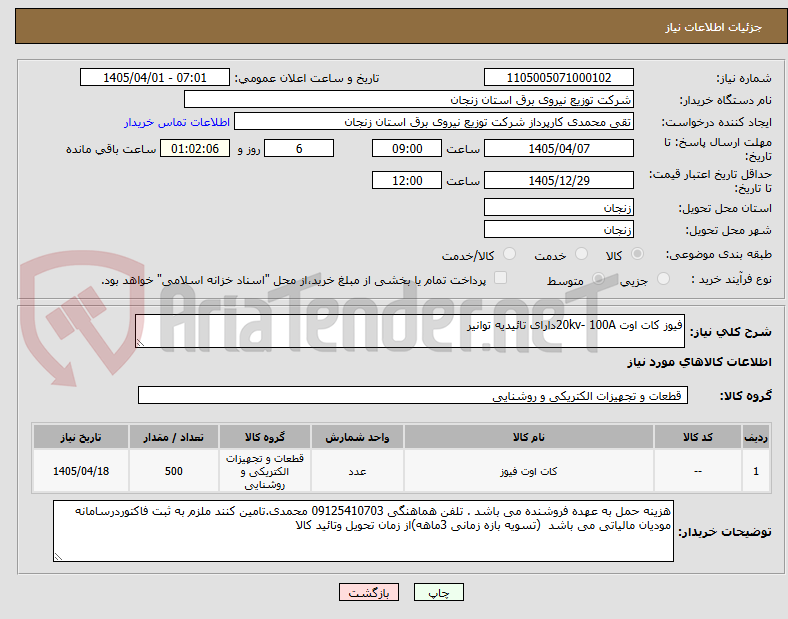
Task: Click the goods group cell in row 1
Action: (x=265, y=471)
